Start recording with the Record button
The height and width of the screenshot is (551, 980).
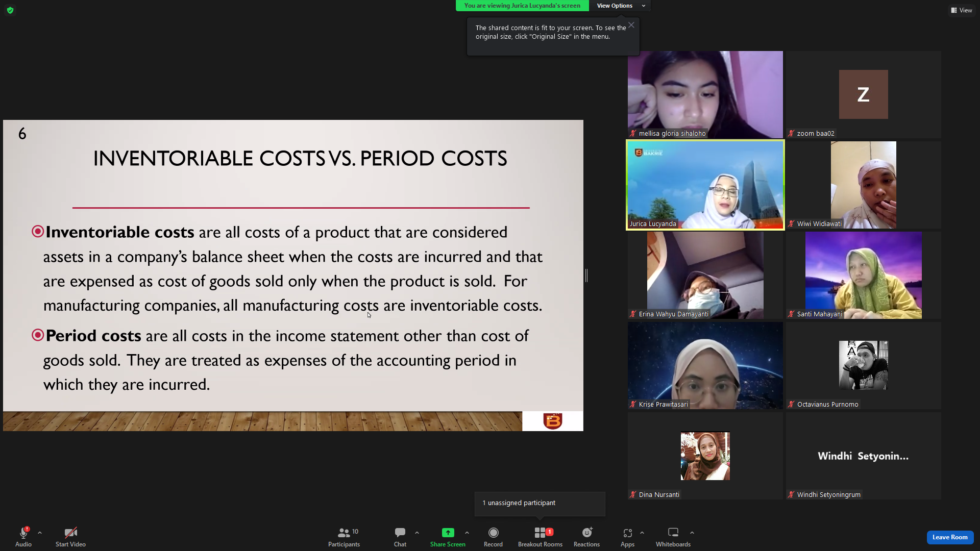tap(493, 537)
